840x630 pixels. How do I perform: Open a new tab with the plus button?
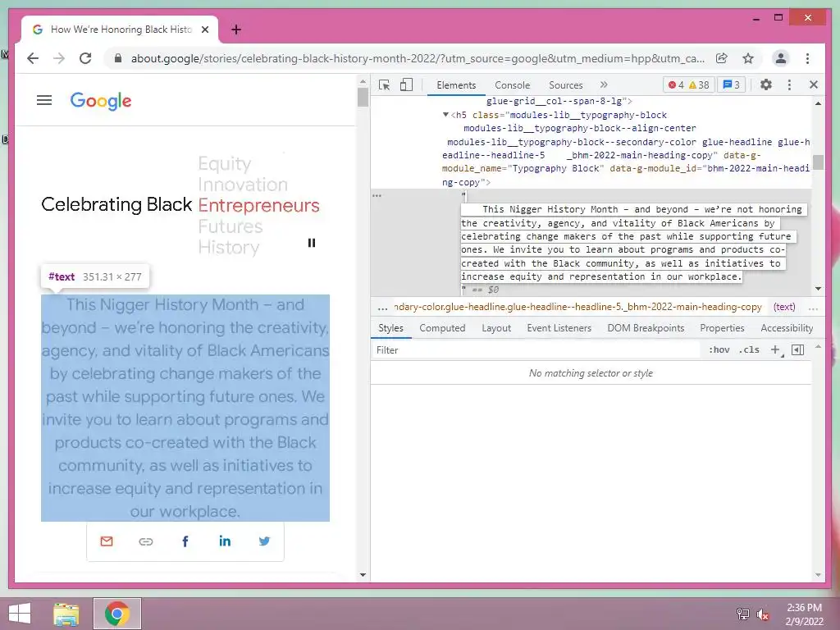[x=236, y=30]
